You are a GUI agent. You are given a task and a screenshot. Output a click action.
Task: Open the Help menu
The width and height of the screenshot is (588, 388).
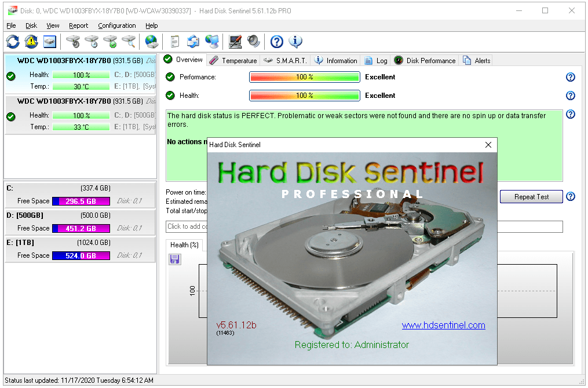(x=152, y=25)
